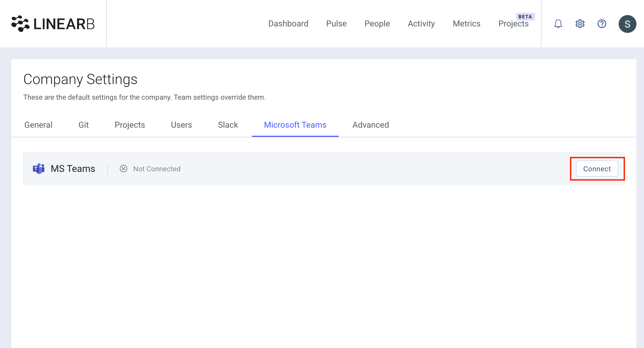Open the Activity page
Screen dimensions: 644x348
pyautogui.click(x=421, y=24)
